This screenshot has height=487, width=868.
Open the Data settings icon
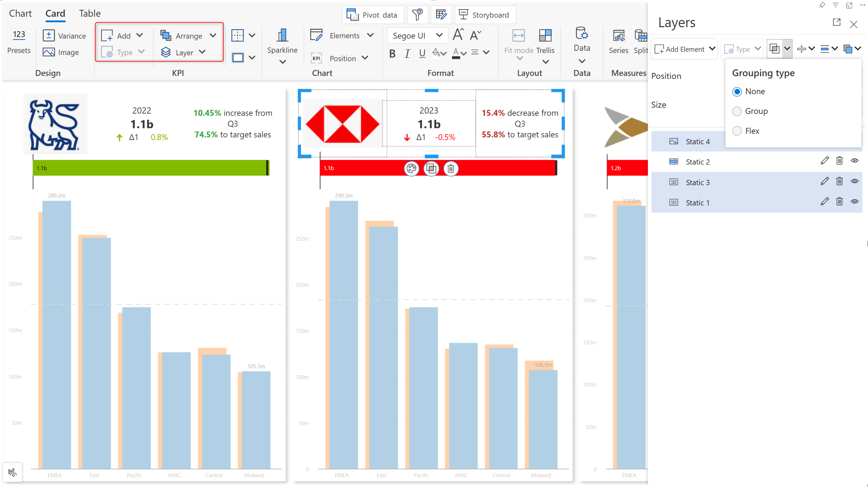tap(582, 45)
